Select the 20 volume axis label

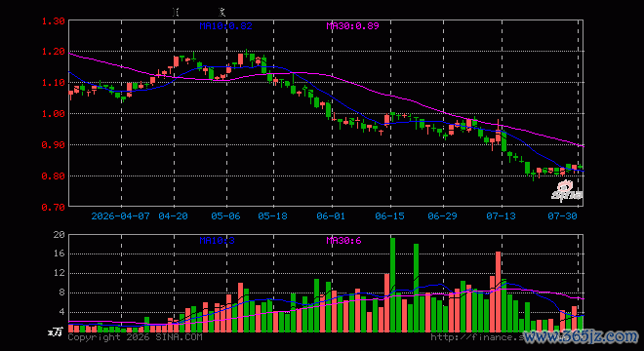pyautogui.click(x=60, y=234)
